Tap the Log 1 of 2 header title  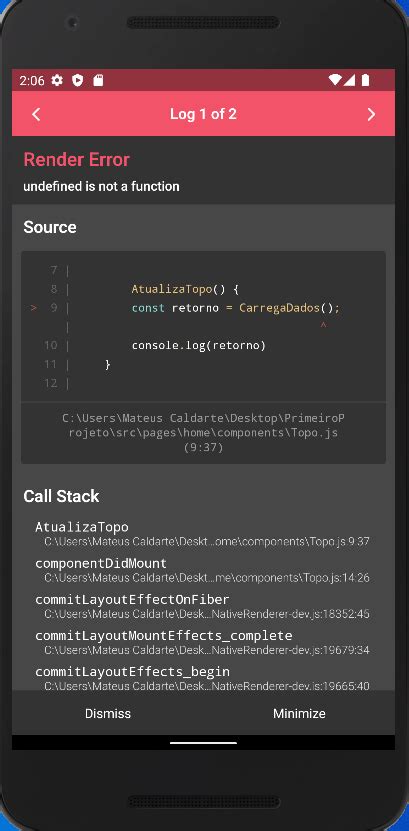[203, 114]
